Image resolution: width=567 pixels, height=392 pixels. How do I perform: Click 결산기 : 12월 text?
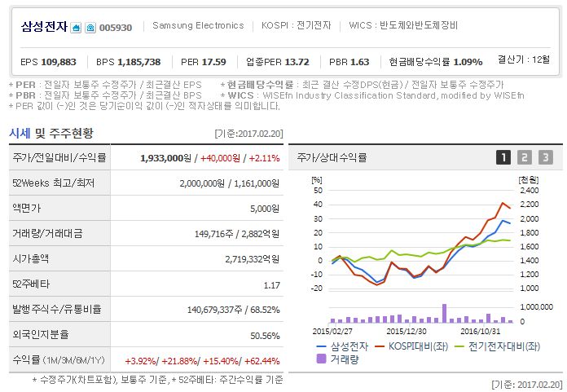click(524, 59)
